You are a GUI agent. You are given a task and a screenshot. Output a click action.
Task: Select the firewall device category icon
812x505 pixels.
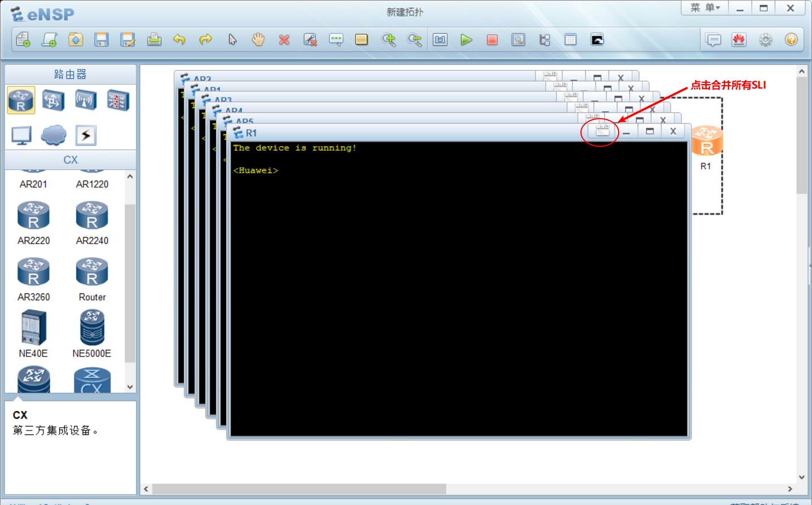(x=118, y=100)
